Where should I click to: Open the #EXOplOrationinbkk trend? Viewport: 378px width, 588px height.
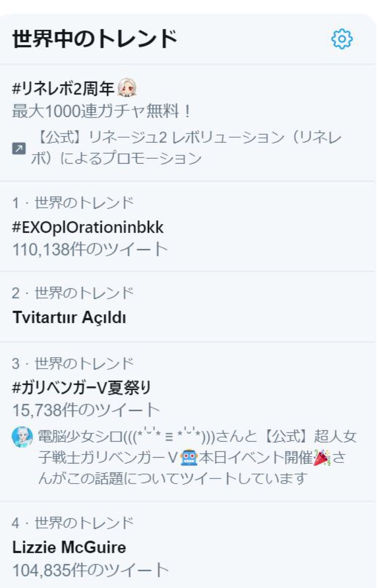88,227
